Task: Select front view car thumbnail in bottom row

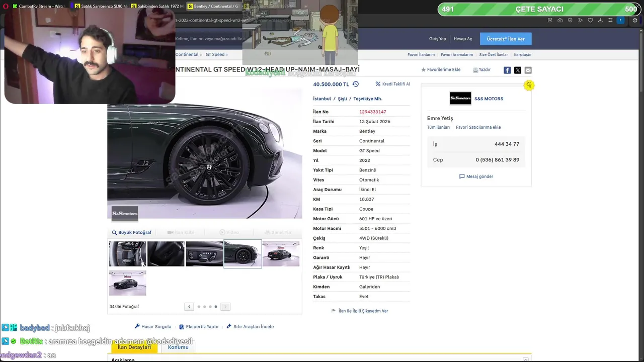Action: 128,283
